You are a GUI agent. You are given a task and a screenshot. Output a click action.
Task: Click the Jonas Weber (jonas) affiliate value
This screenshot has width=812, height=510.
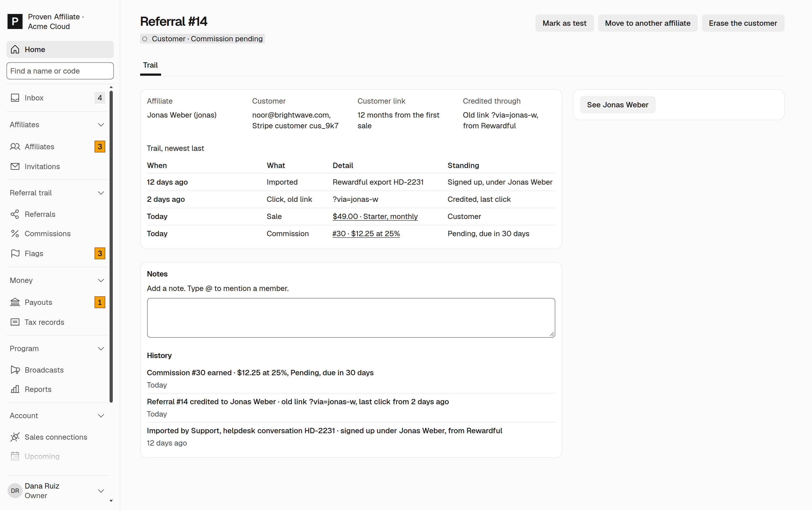pyautogui.click(x=182, y=115)
